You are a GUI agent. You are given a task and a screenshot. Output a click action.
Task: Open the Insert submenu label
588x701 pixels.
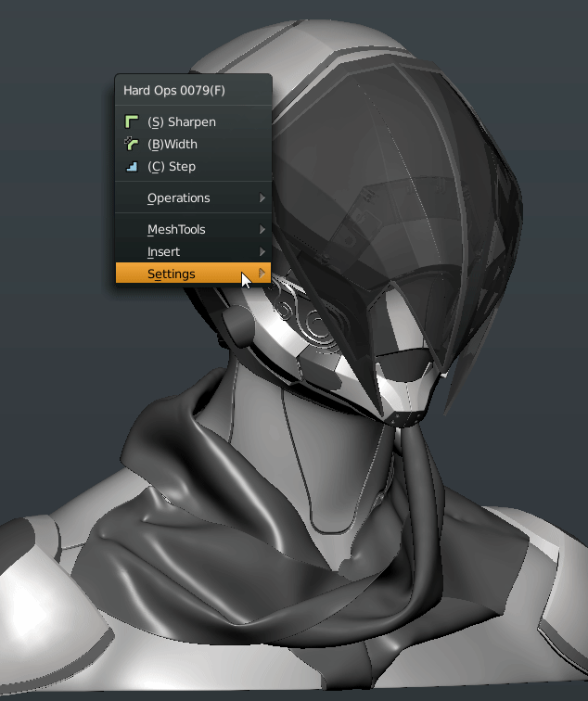tap(163, 251)
